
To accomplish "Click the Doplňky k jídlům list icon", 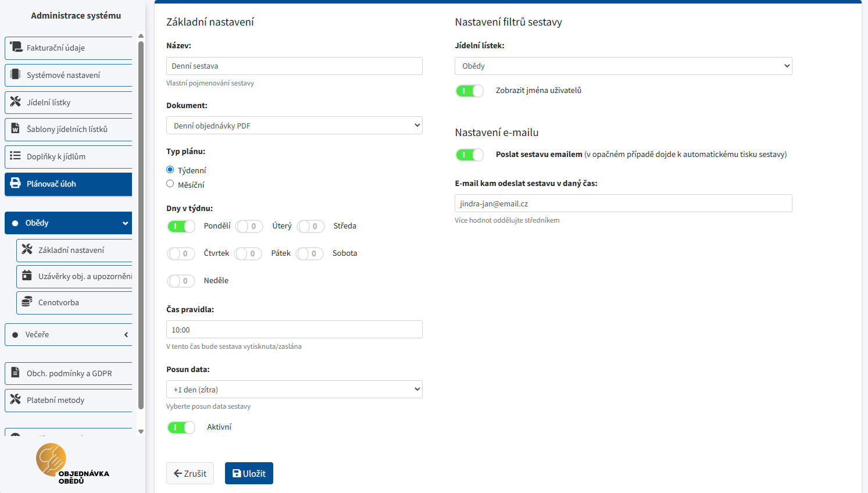I will [x=16, y=156].
